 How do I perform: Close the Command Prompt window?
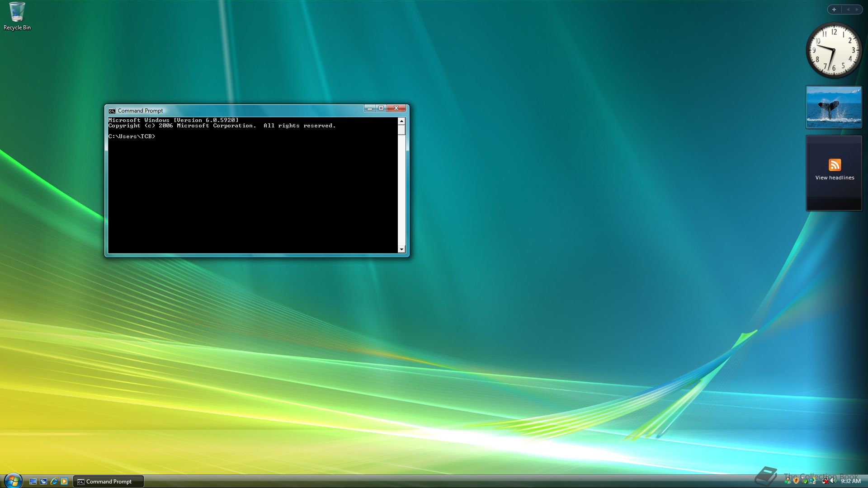coord(396,108)
